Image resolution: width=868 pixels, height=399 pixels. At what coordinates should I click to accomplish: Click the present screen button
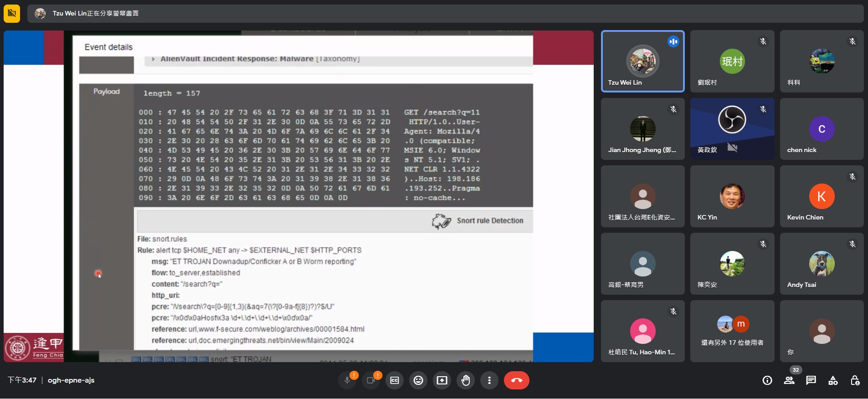pyautogui.click(x=442, y=380)
